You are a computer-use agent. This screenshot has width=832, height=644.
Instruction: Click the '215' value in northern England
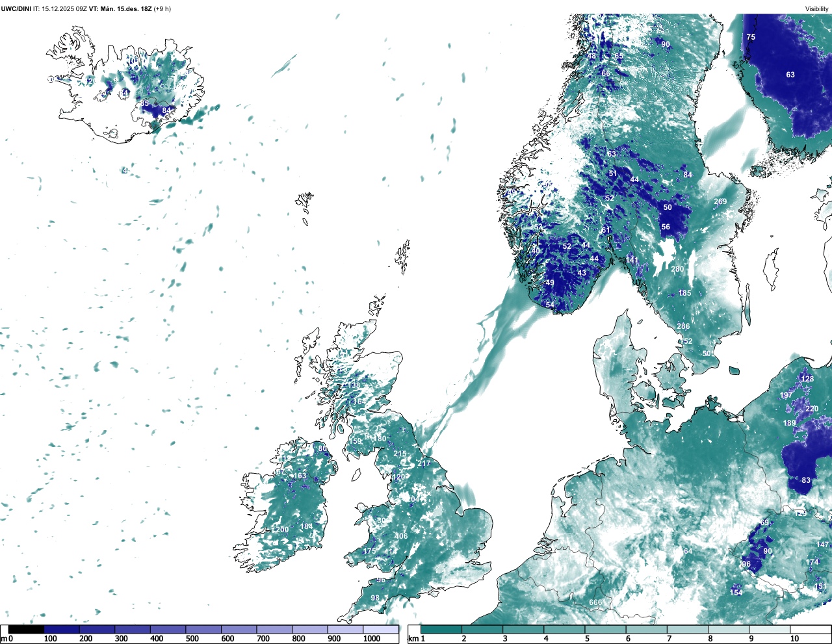(400, 454)
